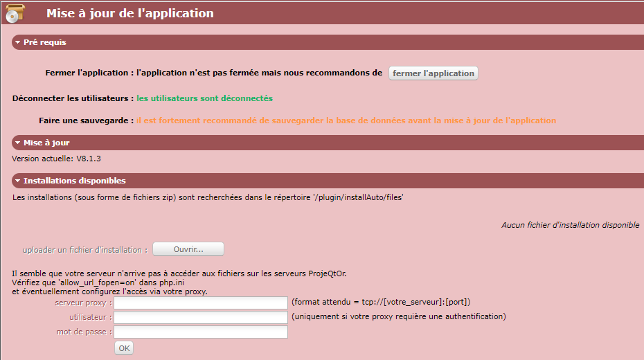Click 'Aucun fichier d'installation disponible' message
The width and height of the screenshot is (644, 360).
570,225
